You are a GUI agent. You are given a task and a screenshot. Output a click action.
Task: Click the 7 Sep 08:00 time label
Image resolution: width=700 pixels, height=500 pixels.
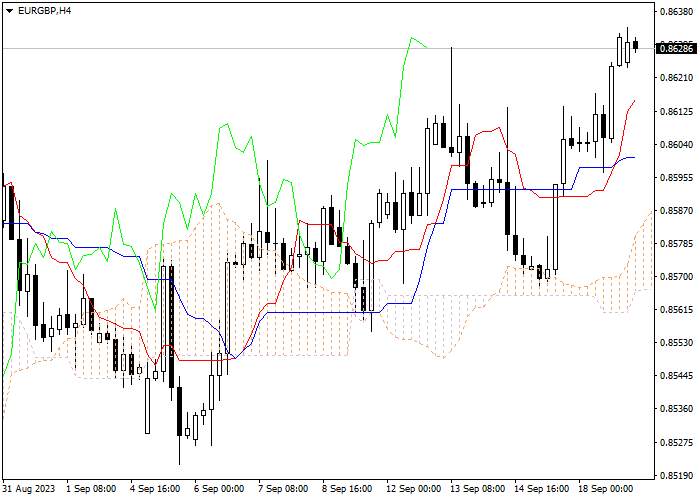[x=283, y=488]
